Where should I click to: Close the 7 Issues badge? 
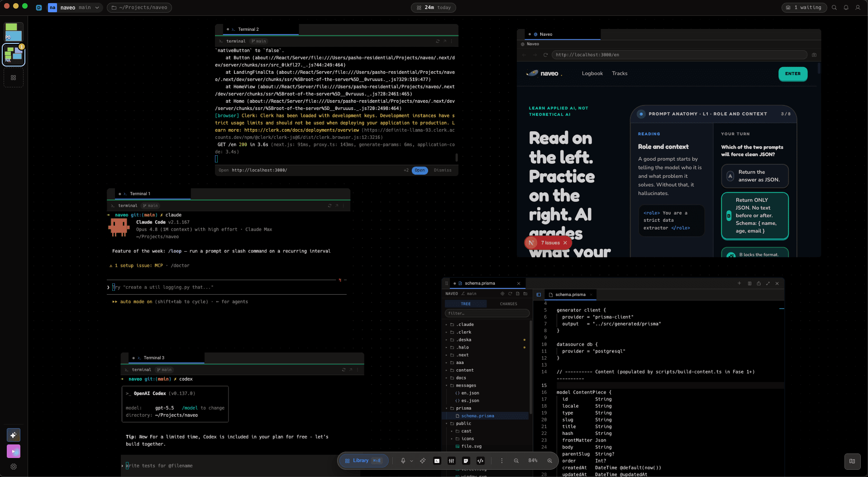pos(565,243)
